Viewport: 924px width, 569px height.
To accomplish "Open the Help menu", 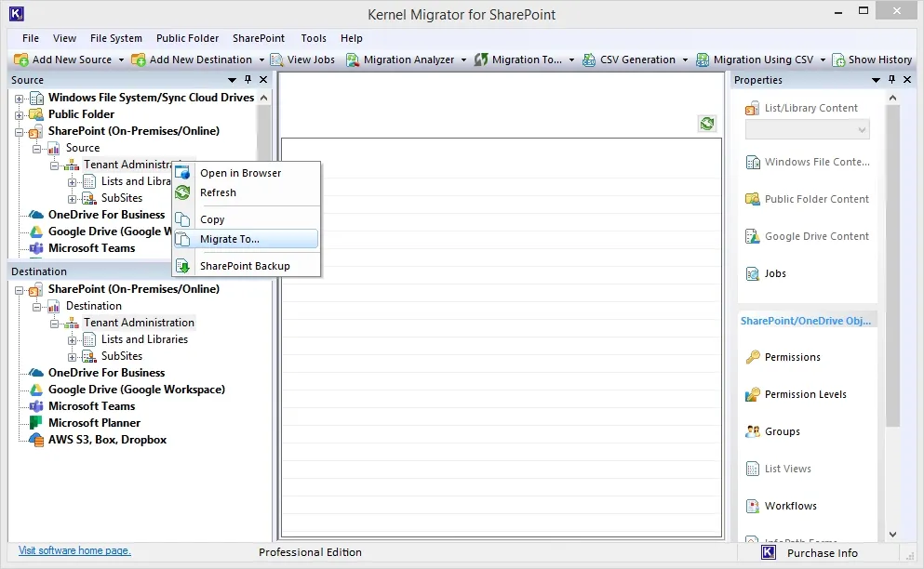I will (x=351, y=38).
